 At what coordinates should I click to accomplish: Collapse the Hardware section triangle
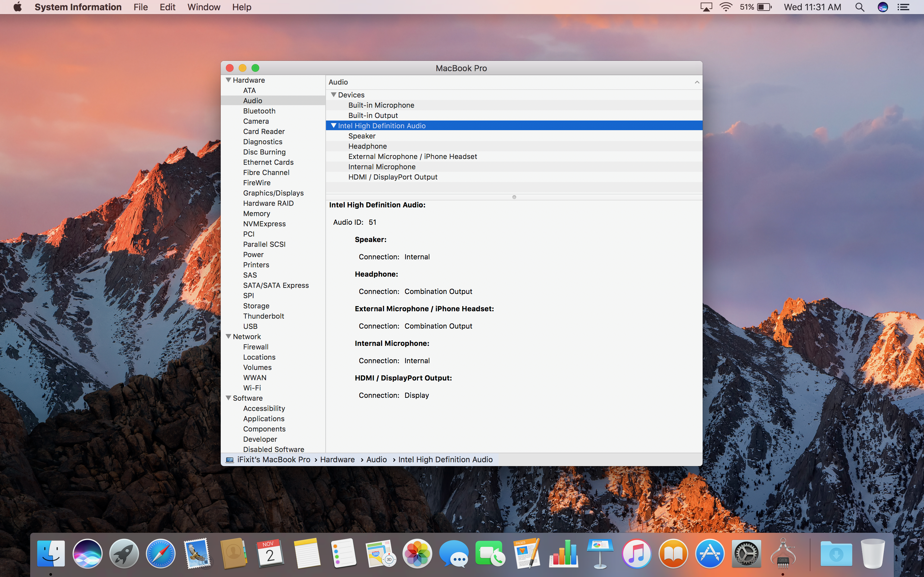(x=228, y=80)
